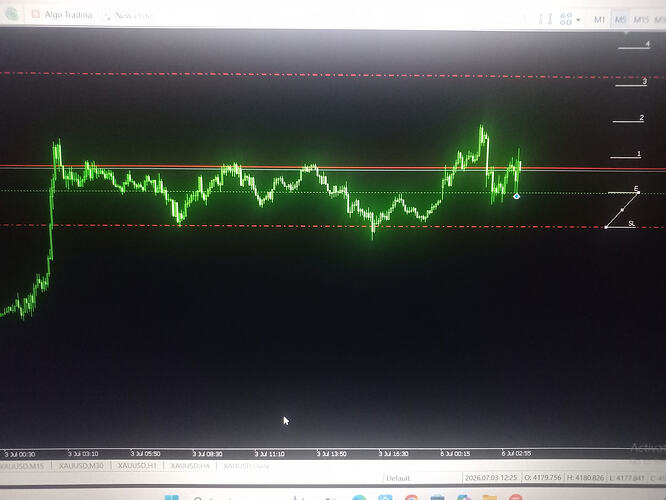Open the XAUUSD,M15 chart tab
666x500 pixels.
click(23, 466)
